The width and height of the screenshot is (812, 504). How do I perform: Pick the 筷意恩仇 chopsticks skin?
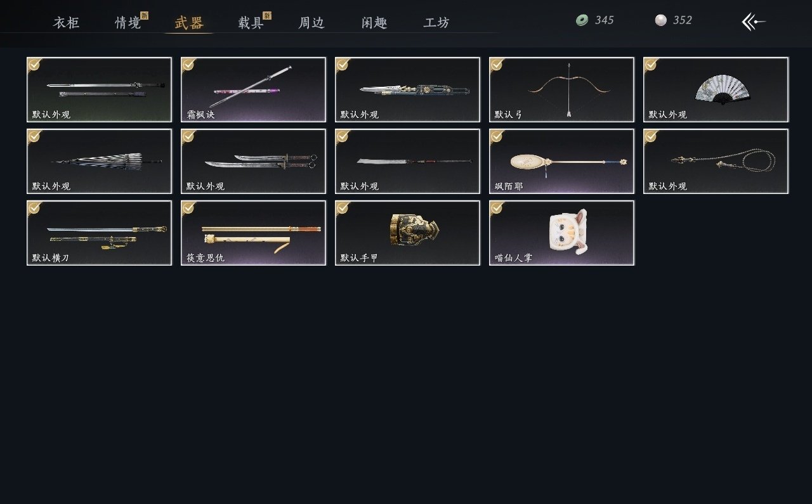[x=253, y=233]
